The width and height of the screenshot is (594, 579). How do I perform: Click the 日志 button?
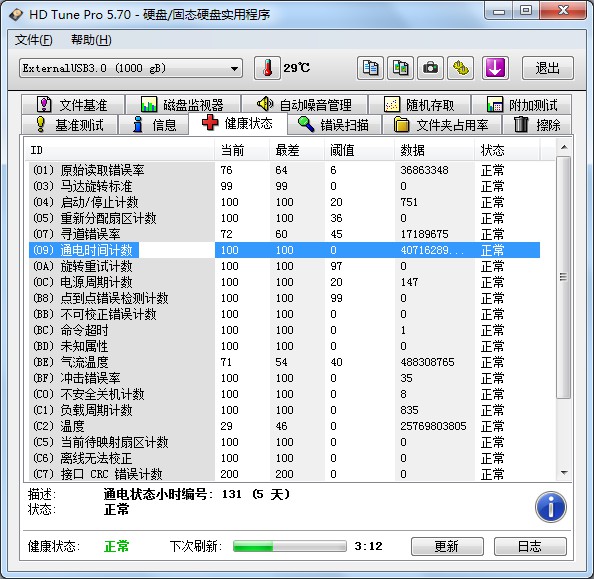click(530, 546)
